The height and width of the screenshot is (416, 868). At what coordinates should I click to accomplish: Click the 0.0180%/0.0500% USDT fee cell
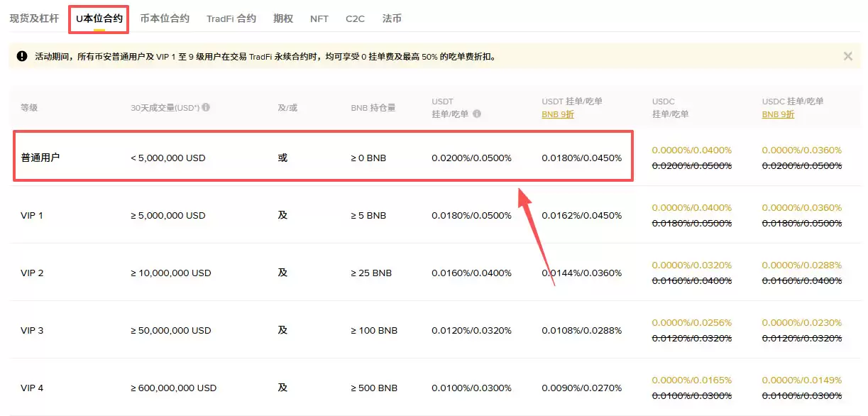471,215
